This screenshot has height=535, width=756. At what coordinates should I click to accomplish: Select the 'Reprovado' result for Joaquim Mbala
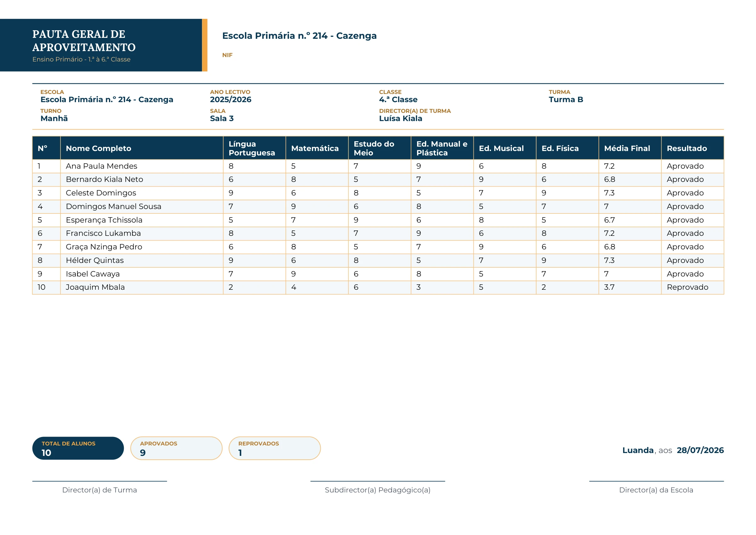pyautogui.click(x=687, y=287)
